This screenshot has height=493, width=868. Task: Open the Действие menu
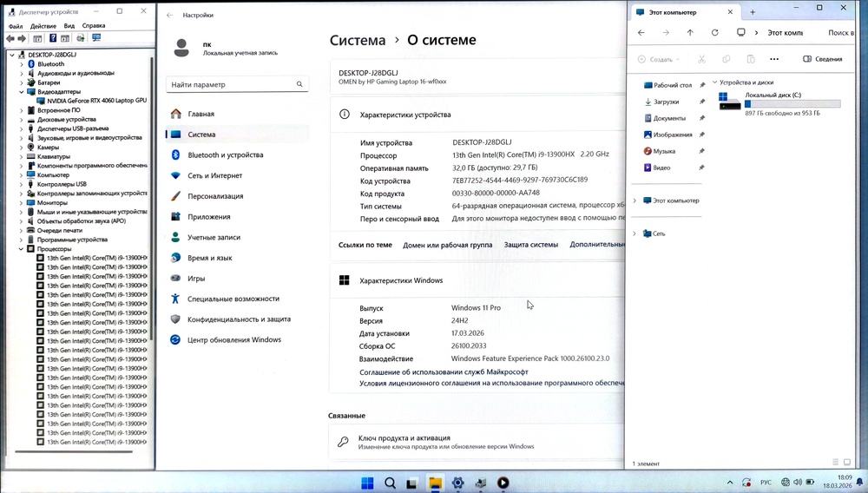coord(43,26)
